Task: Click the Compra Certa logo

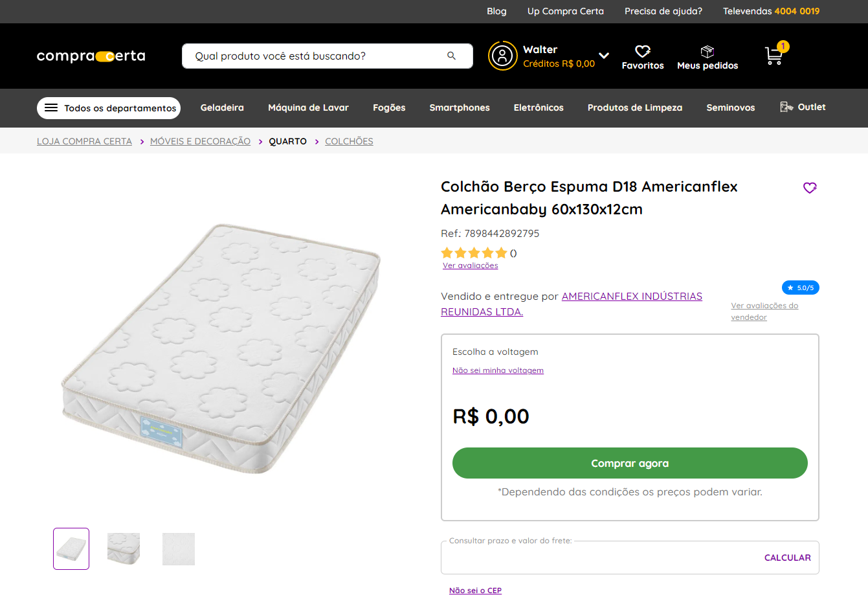Action: coord(91,56)
